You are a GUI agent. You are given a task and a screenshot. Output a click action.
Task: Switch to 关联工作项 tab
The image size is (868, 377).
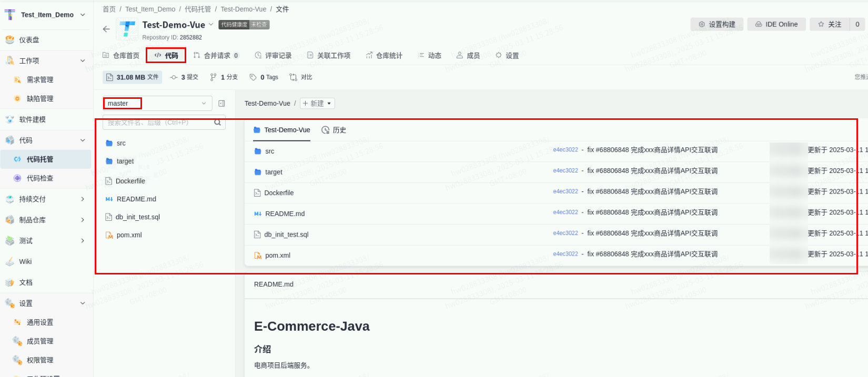[x=329, y=55]
